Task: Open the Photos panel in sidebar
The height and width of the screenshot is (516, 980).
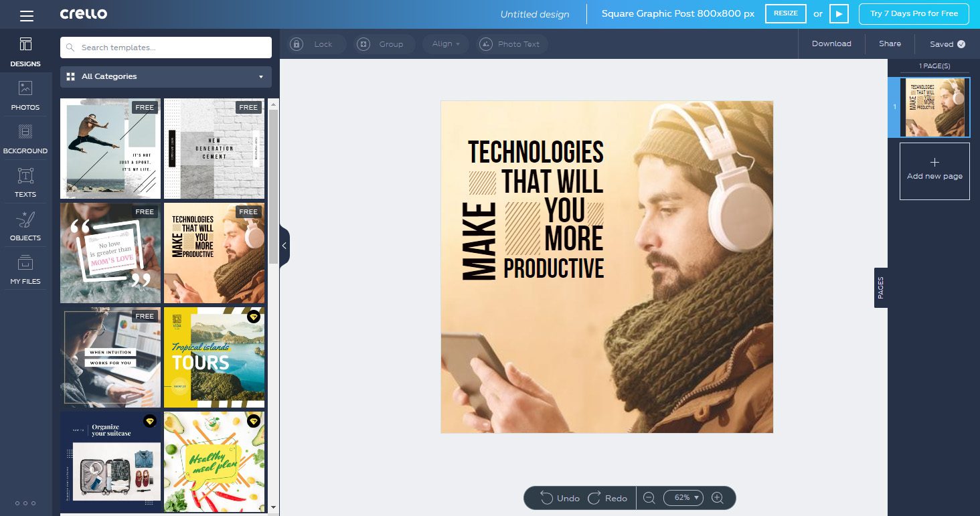Action: pos(25,94)
